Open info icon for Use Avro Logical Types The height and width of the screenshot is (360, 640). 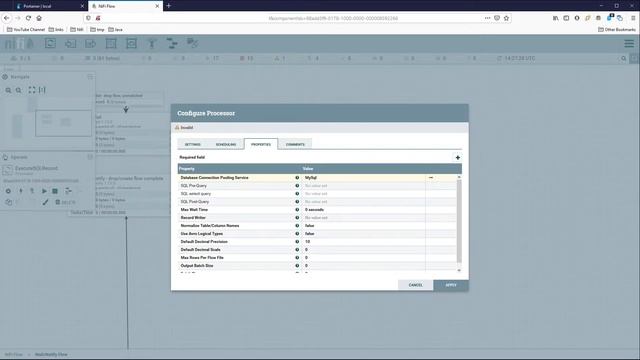tap(297, 233)
